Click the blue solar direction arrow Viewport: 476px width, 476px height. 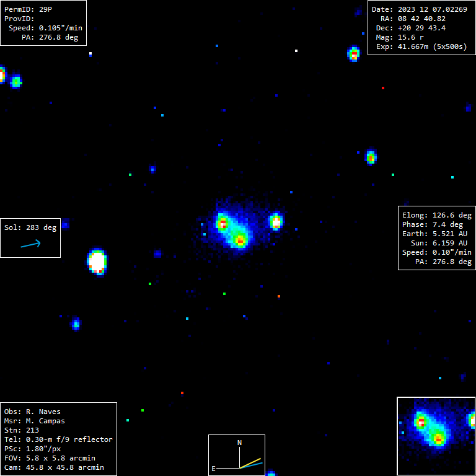[30, 244]
